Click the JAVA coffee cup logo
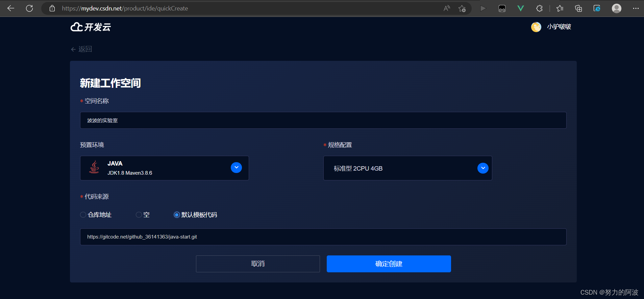The image size is (644, 299). click(94, 167)
